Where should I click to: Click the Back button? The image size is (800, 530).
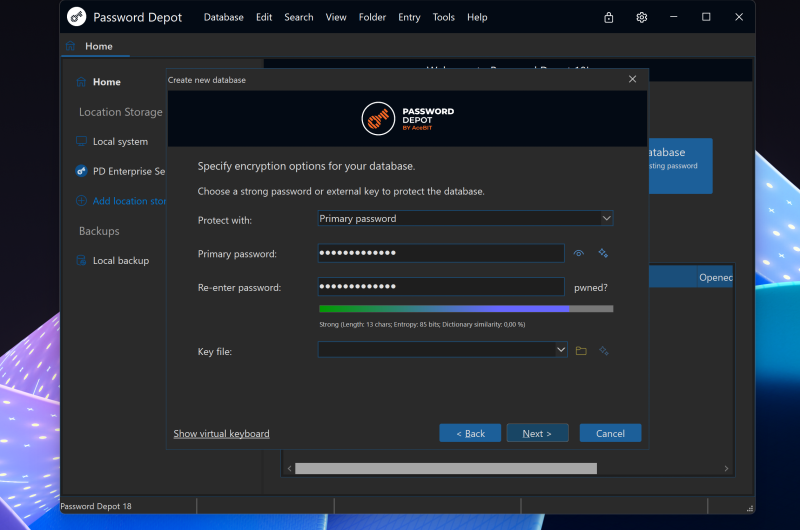(x=470, y=433)
